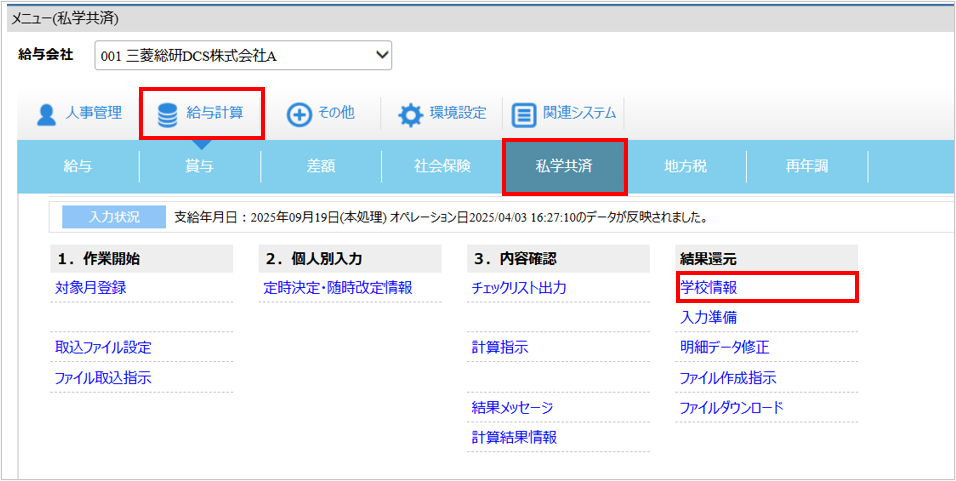Switch to the 社会保険 tab
The image size is (956, 481).
(x=443, y=166)
